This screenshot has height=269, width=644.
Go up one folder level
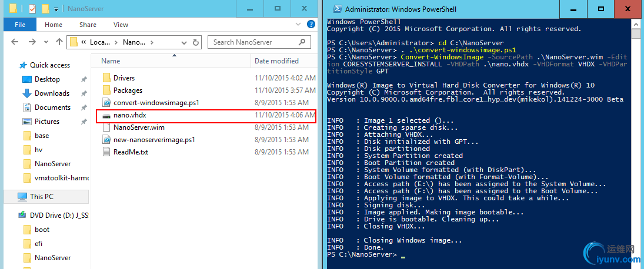click(59, 42)
